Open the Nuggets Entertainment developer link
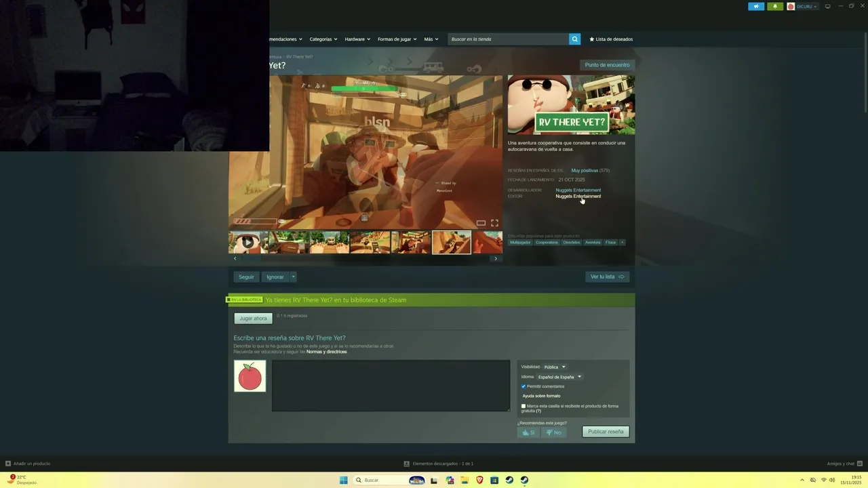The height and width of the screenshot is (488, 868). 578,190
